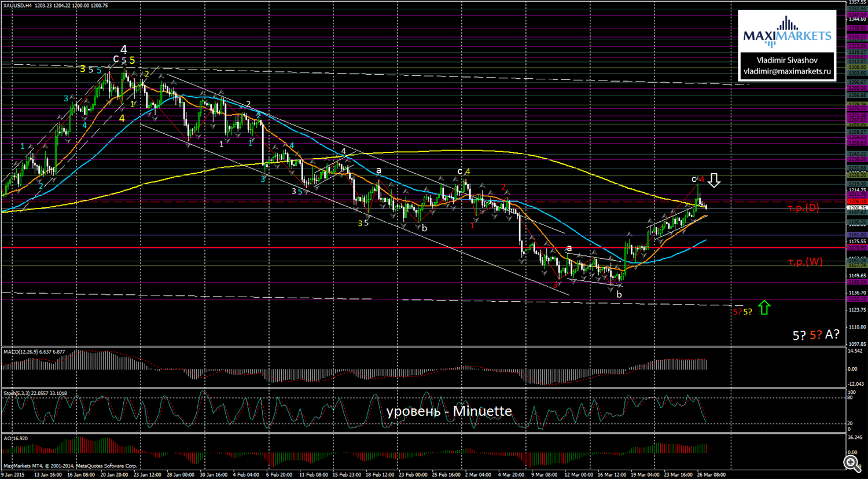Select the thick red horizontal line at 1170.90
Screen dimensions: 868x479
[424, 247]
